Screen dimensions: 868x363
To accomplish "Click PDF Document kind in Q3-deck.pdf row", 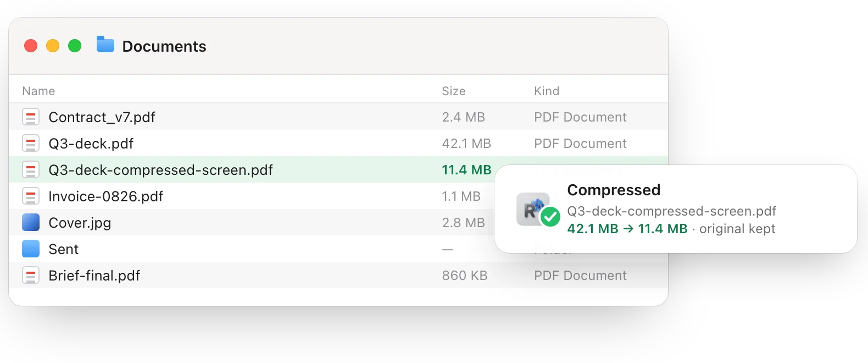I will pos(581,144).
